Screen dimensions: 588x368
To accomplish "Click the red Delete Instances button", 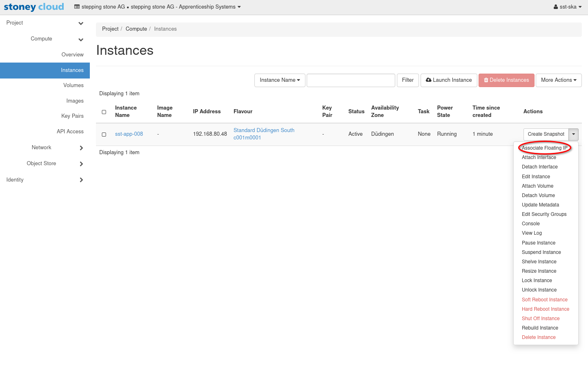I will (x=506, y=80).
